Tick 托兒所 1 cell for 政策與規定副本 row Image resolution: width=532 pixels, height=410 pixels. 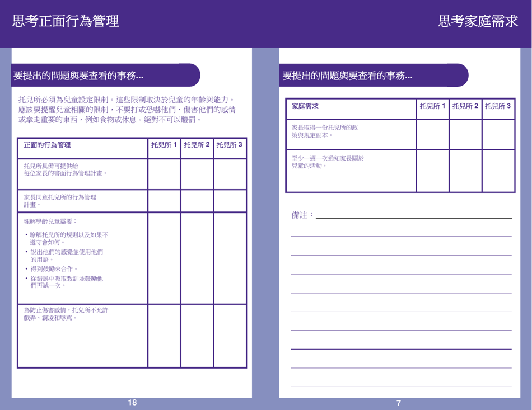431,133
